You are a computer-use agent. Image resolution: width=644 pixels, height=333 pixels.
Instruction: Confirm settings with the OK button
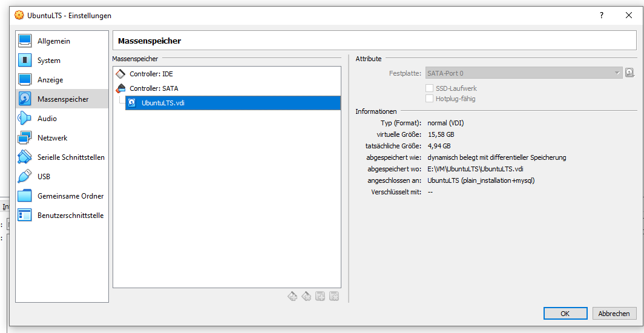pyautogui.click(x=565, y=313)
